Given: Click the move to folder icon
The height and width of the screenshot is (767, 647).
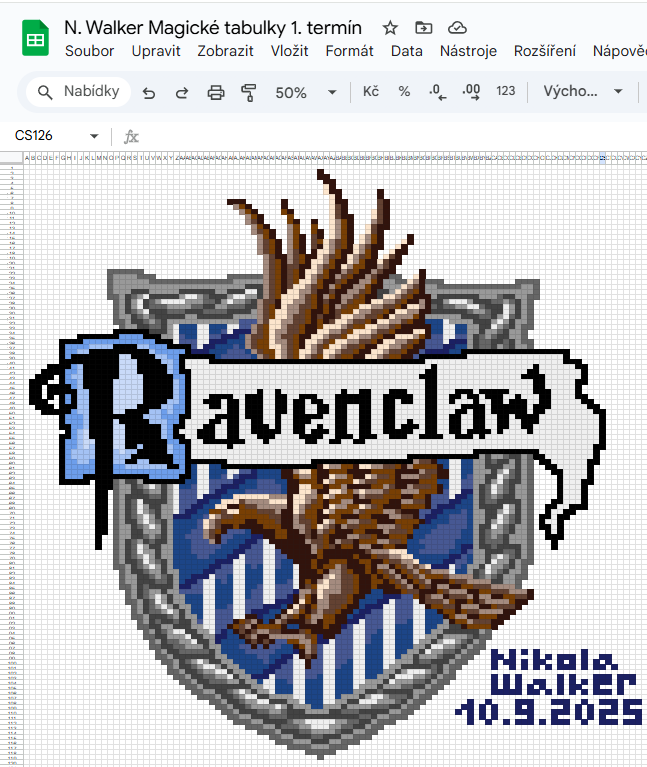Looking at the screenshot, I should tap(424, 28).
